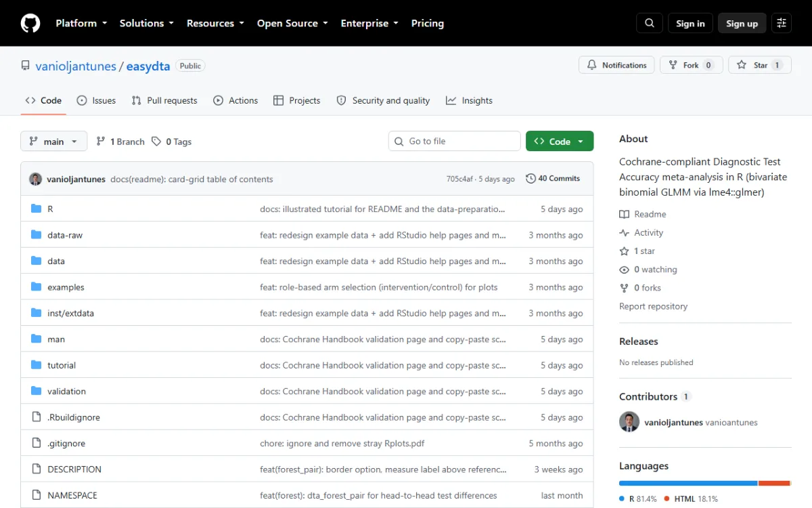Click the branch icon beside 1 Branch
812x508 pixels.
[101, 142]
